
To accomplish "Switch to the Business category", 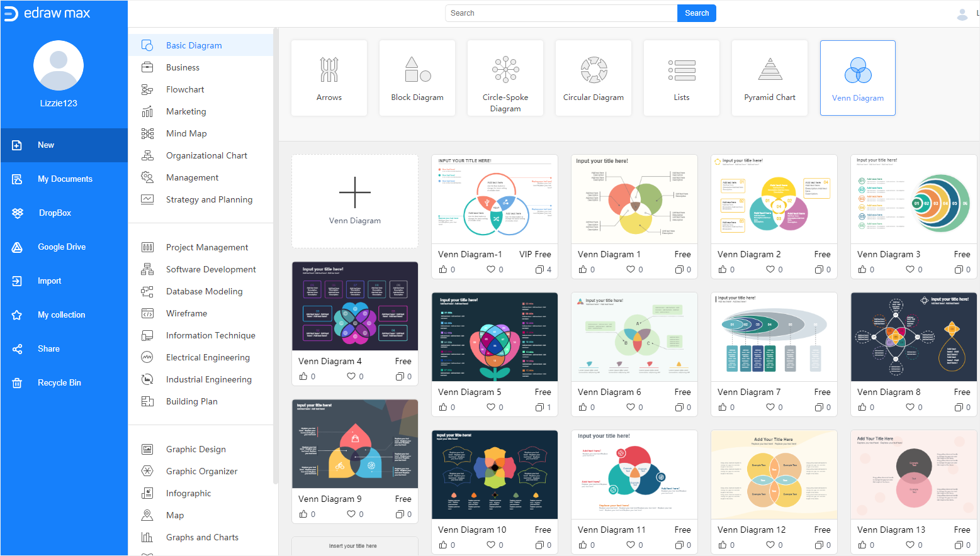I will point(183,67).
